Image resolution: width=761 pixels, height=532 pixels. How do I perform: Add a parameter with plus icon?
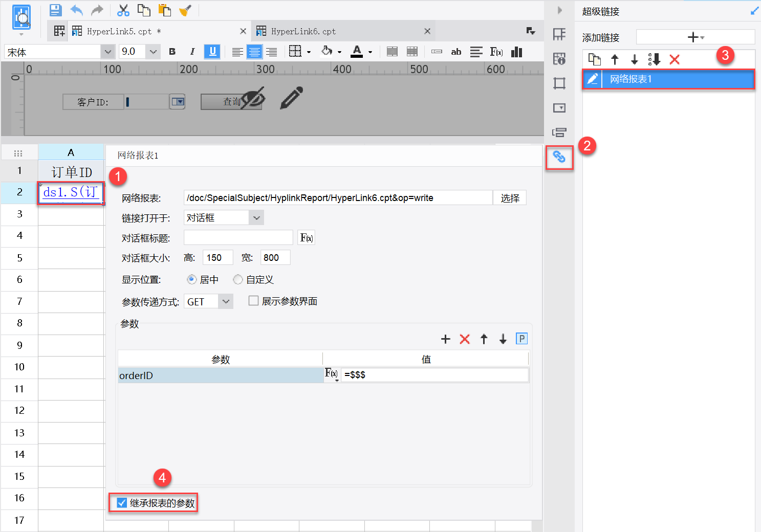(446, 339)
